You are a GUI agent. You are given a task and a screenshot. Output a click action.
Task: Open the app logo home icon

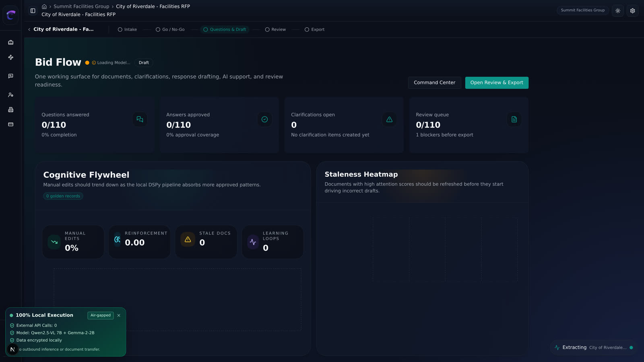(x=10, y=15)
